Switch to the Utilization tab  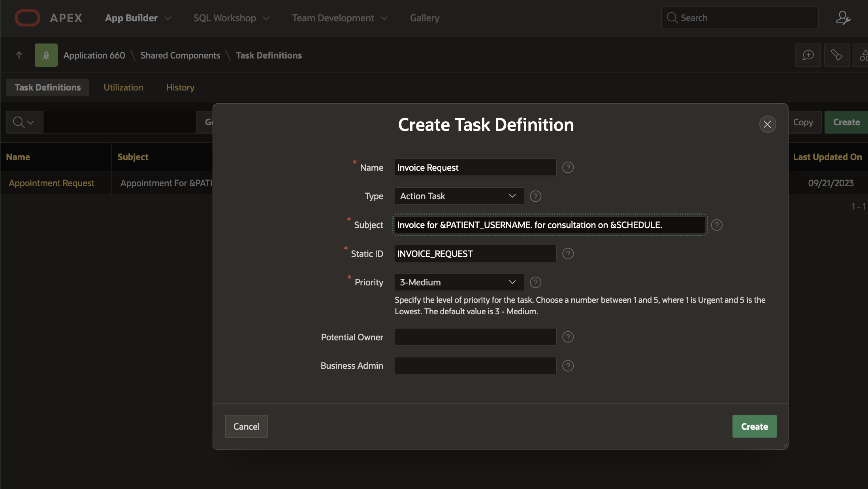[x=123, y=87]
